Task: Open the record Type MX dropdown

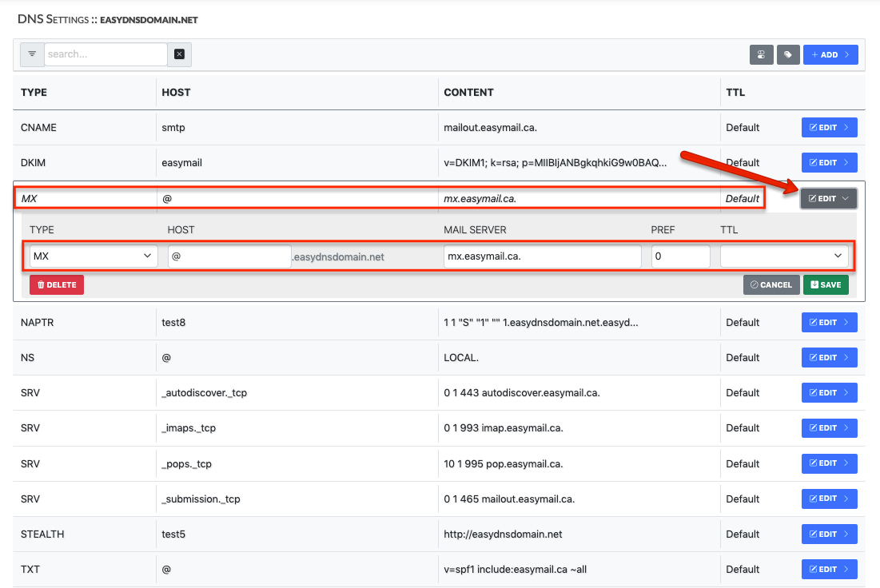Action: tap(94, 256)
